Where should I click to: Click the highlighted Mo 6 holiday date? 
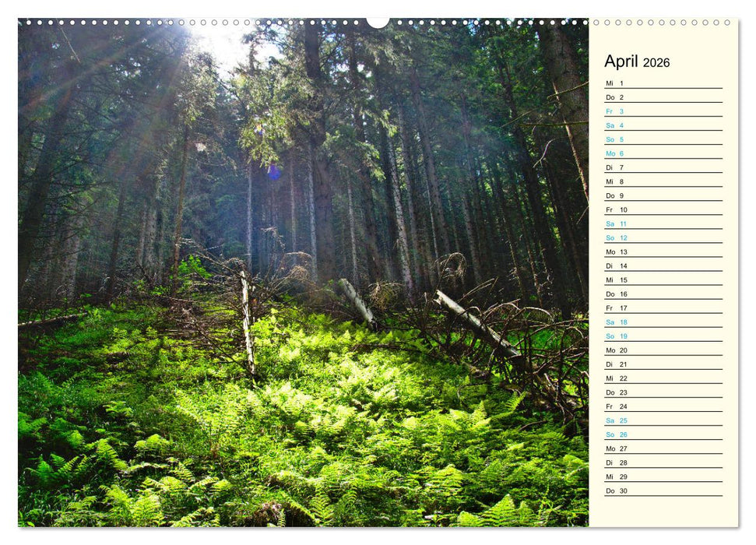[x=615, y=153]
